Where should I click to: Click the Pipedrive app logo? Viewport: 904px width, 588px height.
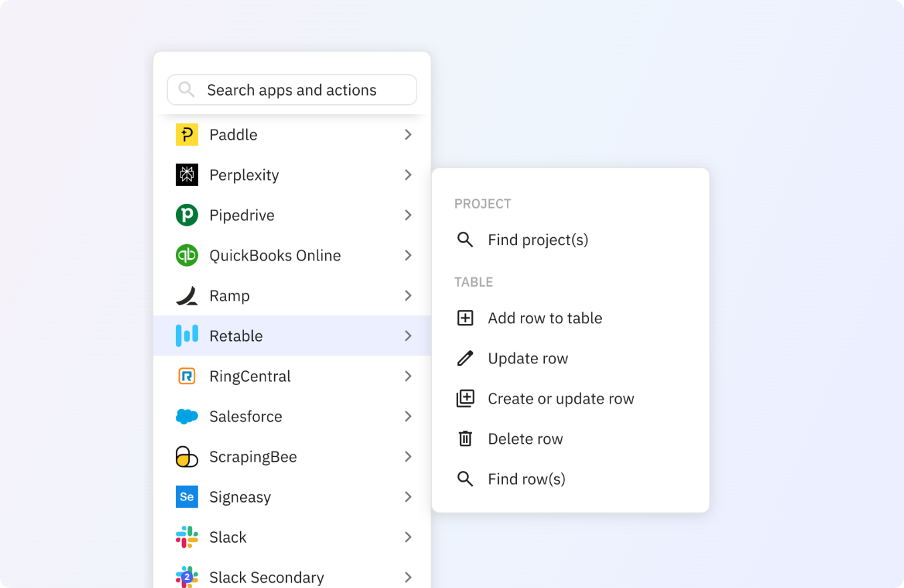click(x=187, y=215)
